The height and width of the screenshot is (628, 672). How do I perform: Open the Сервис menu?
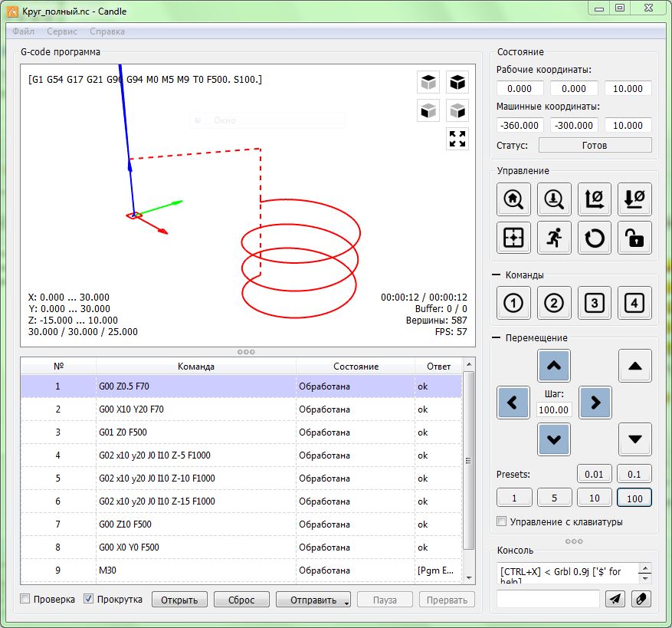pos(61,31)
